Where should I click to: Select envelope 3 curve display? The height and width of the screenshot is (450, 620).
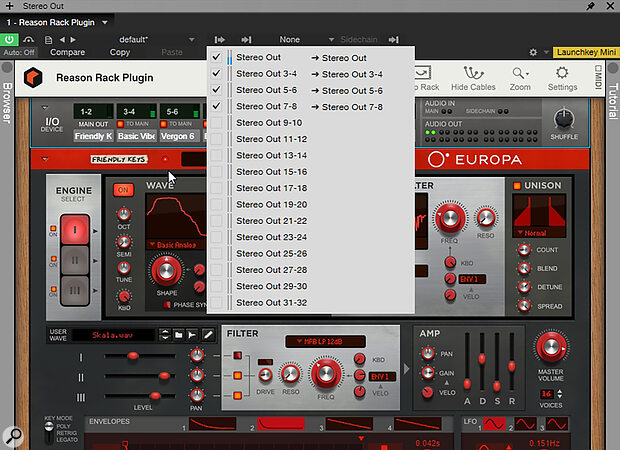coord(349,424)
